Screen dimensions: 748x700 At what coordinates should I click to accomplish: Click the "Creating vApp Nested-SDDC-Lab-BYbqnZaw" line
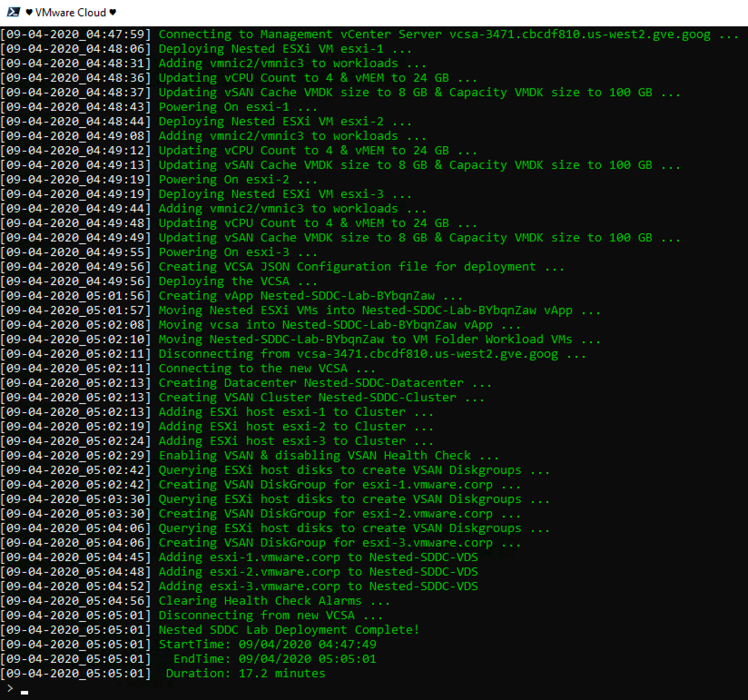[310, 296]
